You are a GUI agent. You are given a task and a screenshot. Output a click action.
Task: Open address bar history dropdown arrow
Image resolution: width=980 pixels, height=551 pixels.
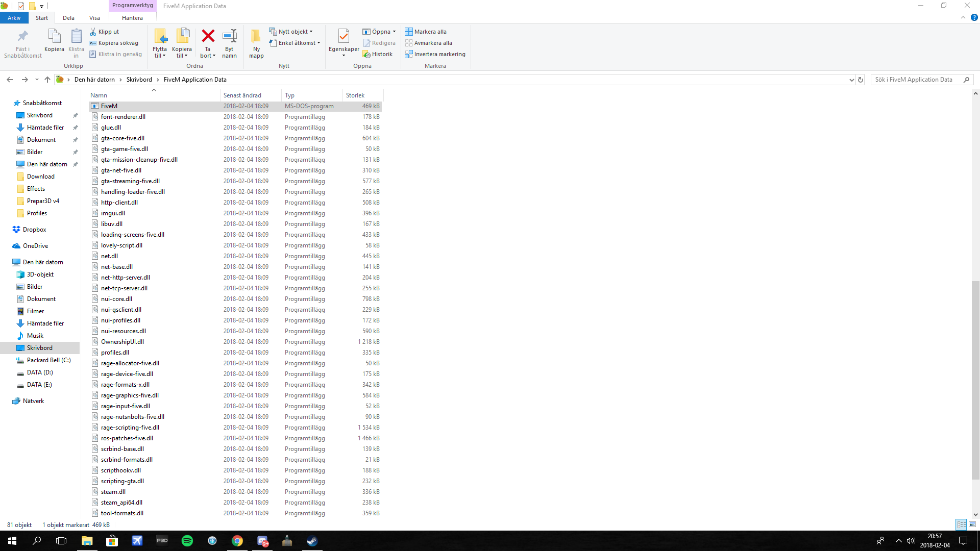coord(851,80)
